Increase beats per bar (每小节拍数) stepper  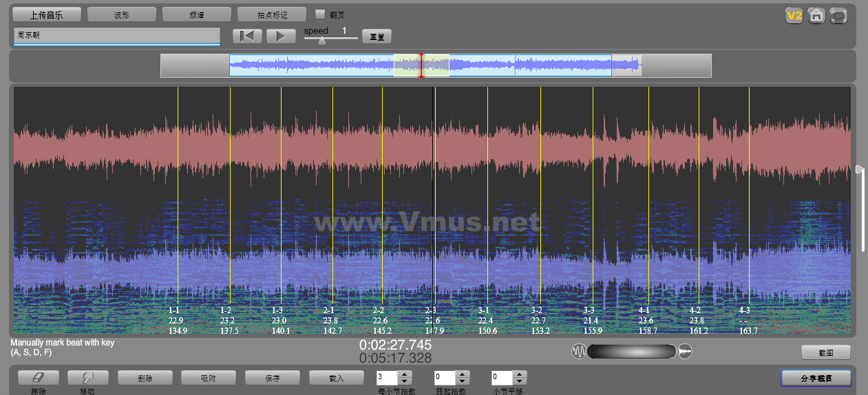click(x=404, y=374)
